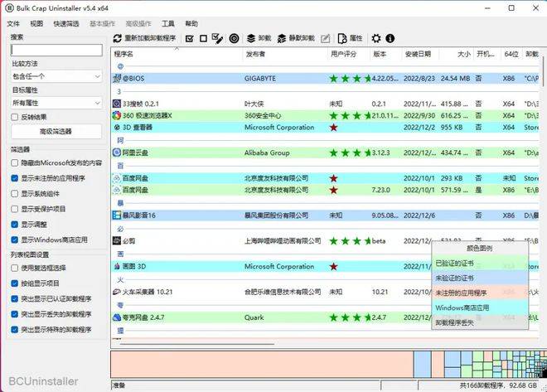Sort by the 程序名 column header
547x392 pixels.
pos(177,54)
